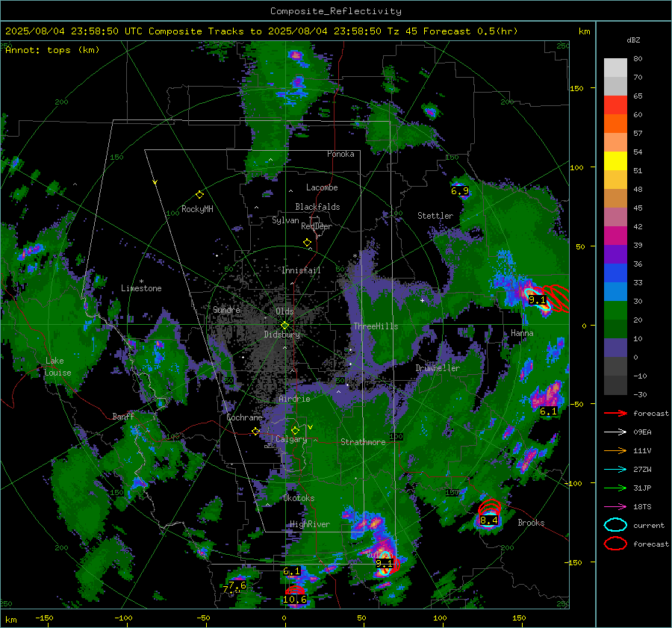The height and width of the screenshot is (628, 672).
Task: Click the Strathmore town label
Action: tap(363, 442)
